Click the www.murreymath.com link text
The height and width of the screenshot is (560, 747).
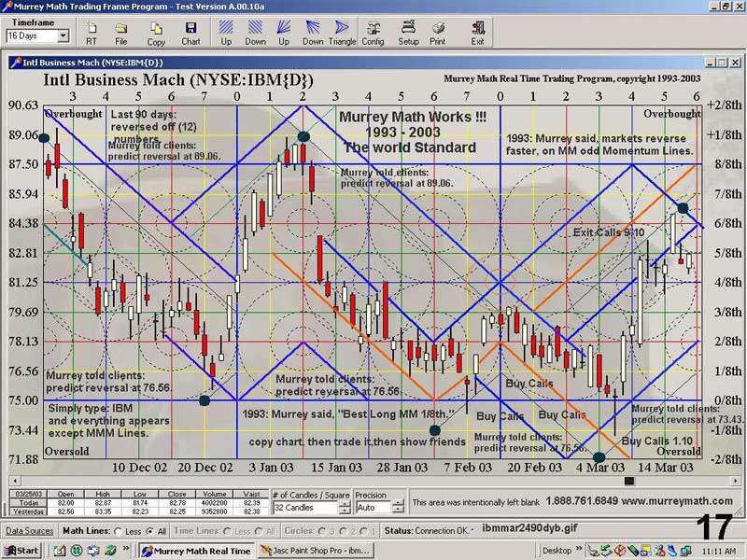(677, 501)
